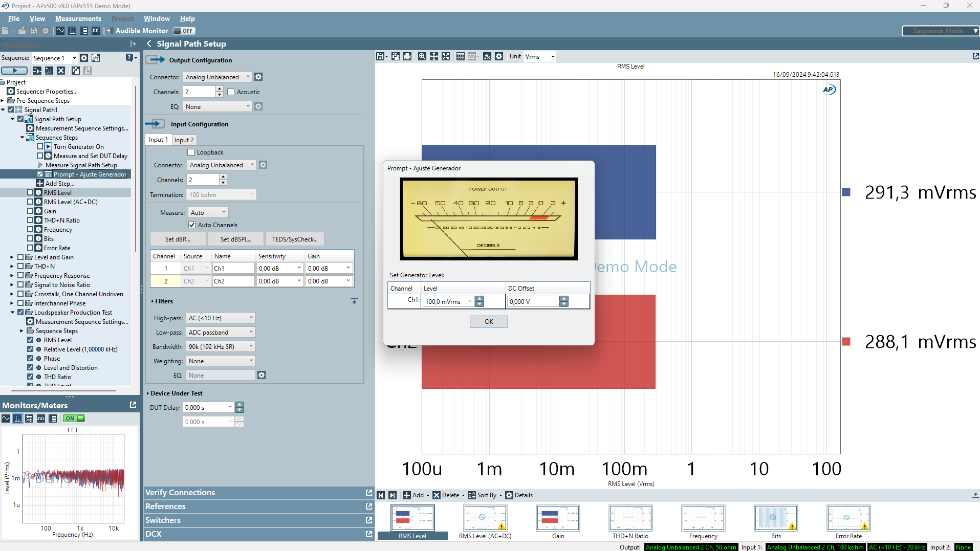This screenshot has height=551, width=980.
Task: Open the High-pass filter dropdown
Action: click(x=221, y=318)
